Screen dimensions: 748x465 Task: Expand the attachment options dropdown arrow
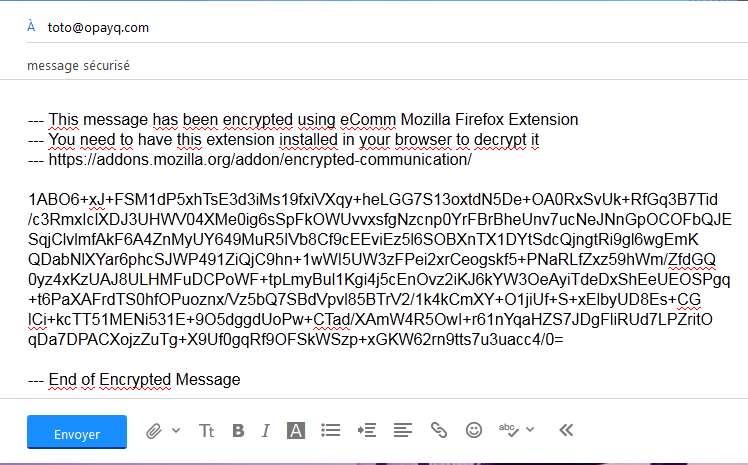176,430
